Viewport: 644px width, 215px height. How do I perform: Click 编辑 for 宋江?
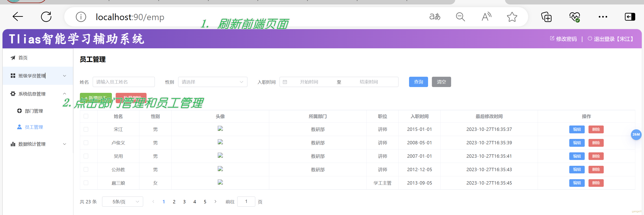(x=577, y=129)
